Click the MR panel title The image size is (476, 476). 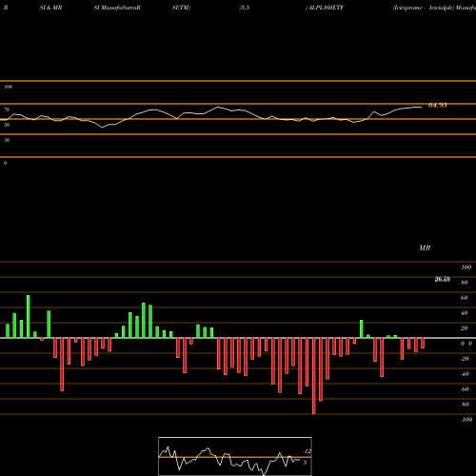click(425, 248)
